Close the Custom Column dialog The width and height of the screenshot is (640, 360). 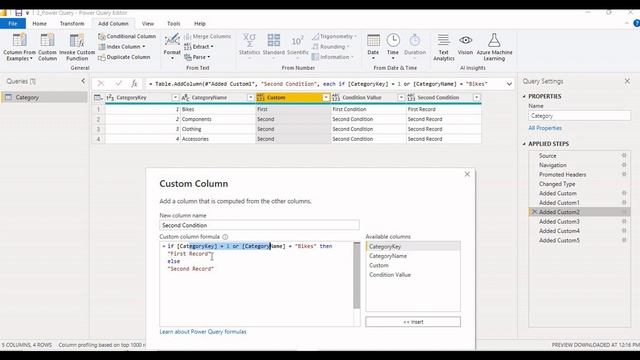click(467, 174)
